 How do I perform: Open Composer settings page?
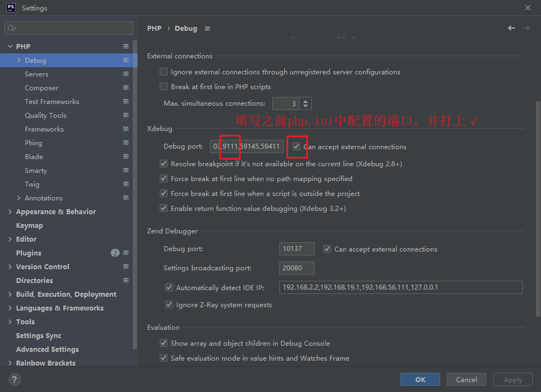[x=41, y=88]
